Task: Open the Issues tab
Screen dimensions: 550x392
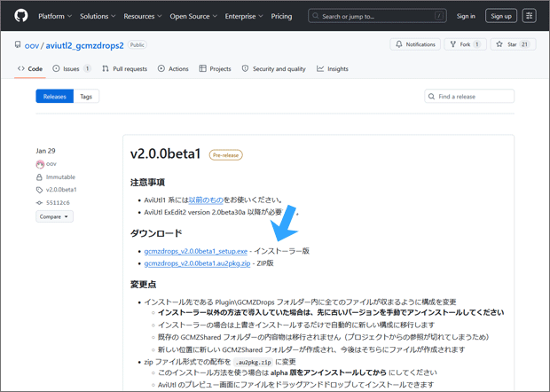Action: [72, 68]
